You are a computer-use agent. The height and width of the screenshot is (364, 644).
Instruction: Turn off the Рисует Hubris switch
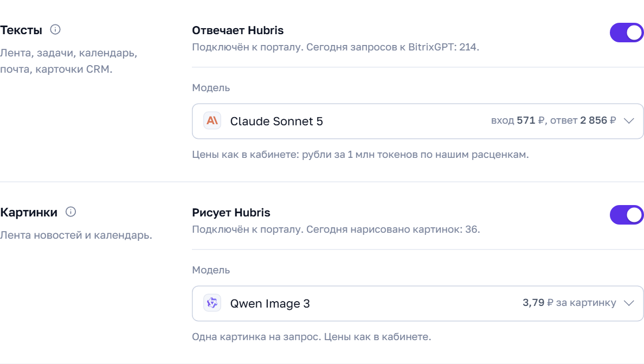pyautogui.click(x=627, y=215)
